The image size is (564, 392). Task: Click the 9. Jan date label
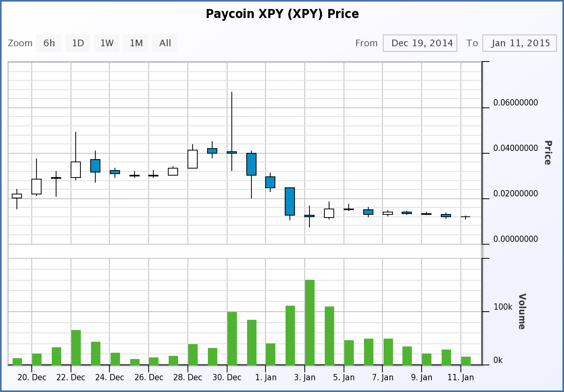tap(422, 377)
